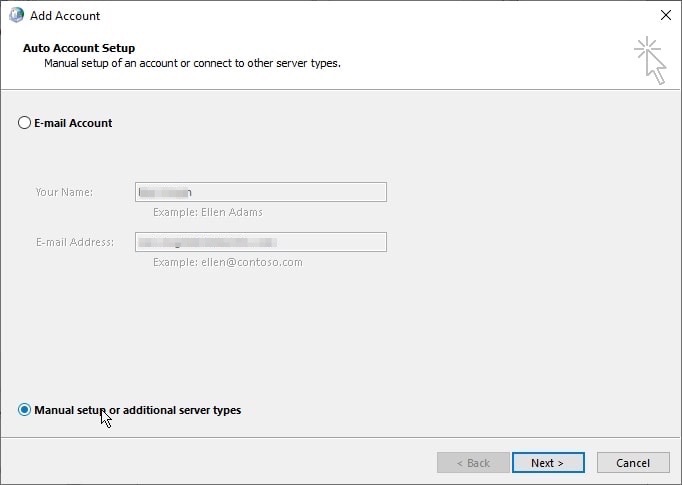Click 'Example: ellen@contoso.com' hint text

tap(227, 262)
